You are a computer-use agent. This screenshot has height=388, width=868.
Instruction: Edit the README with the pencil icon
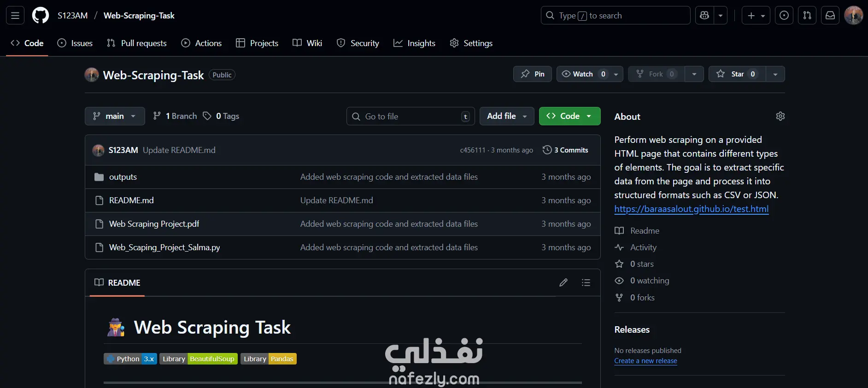(x=563, y=282)
